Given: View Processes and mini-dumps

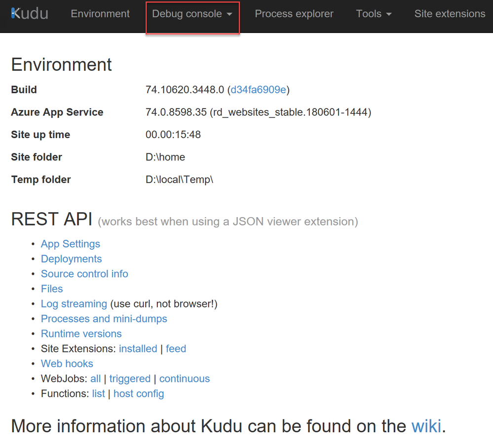Looking at the screenshot, I should (104, 319).
